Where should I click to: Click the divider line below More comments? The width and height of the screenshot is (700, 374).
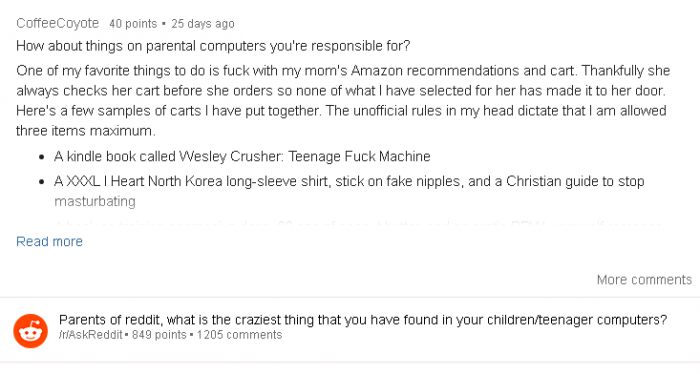[350, 297]
